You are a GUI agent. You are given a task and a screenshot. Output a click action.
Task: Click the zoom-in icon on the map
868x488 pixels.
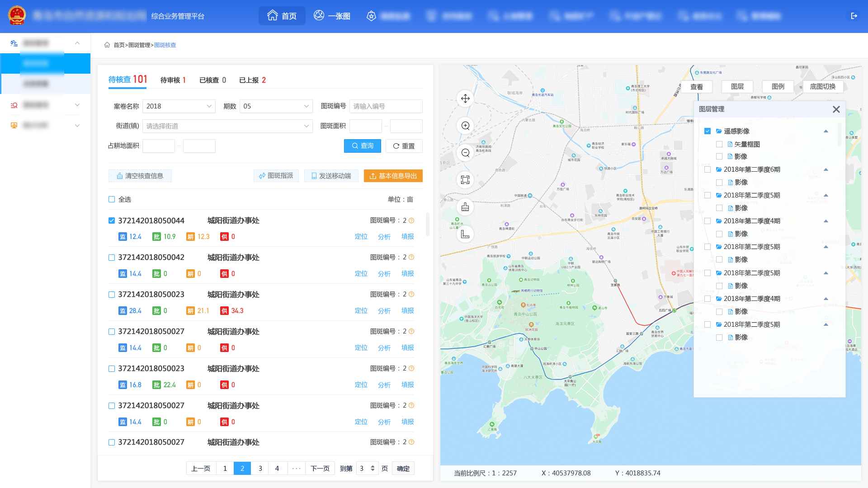click(x=465, y=126)
